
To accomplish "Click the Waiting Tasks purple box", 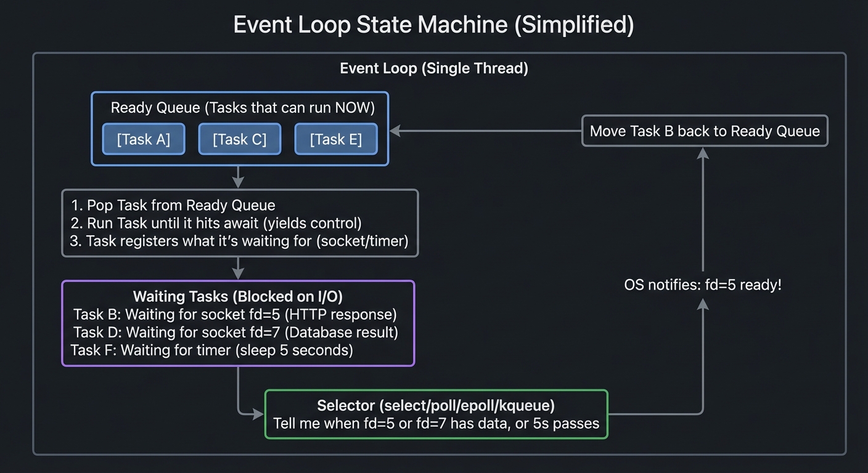I will [x=239, y=296].
